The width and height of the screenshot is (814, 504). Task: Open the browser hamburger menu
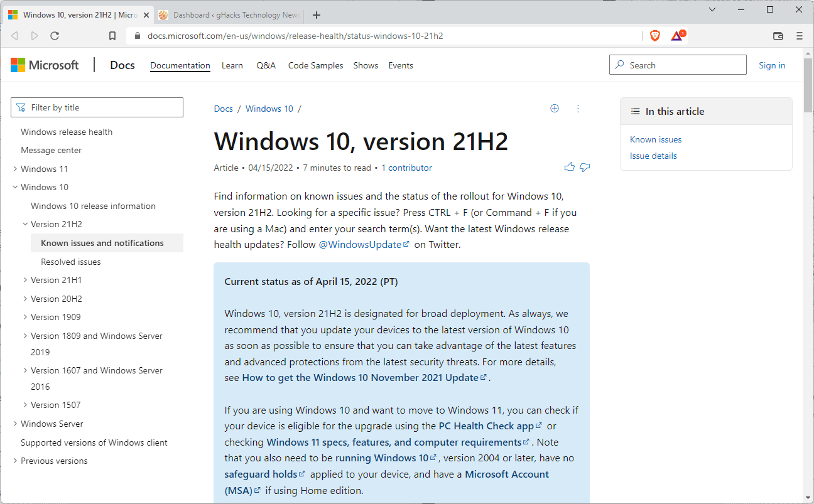coord(800,36)
